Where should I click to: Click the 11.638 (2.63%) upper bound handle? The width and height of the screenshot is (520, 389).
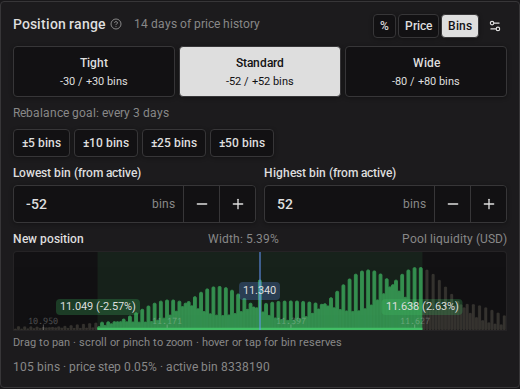pyautogui.click(x=422, y=306)
